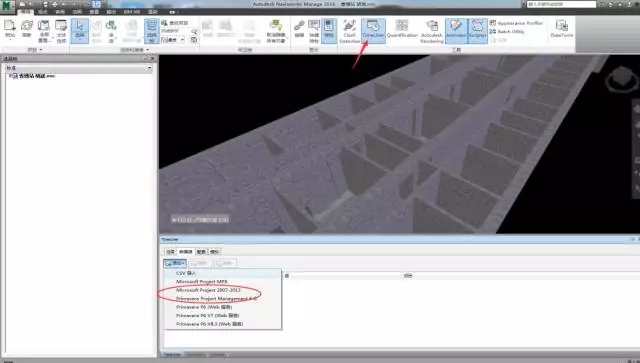The width and height of the screenshot is (640, 363).
Task: Expand the .nwc file tree node
Action: pyautogui.click(x=10, y=76)
